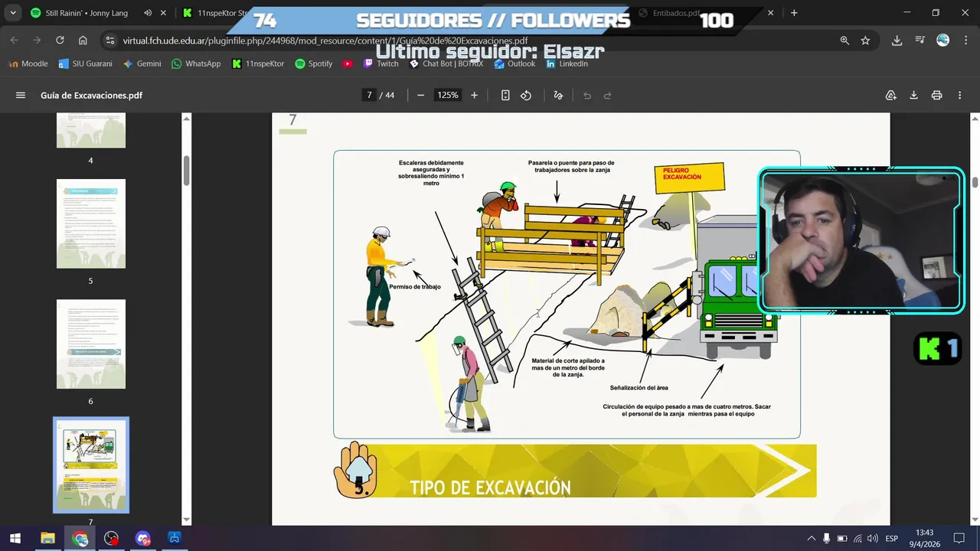Image resolution: width=980 pixels, height=551 pixels.
Task: Select page 7 thumbnail
Action: (91, 465)
